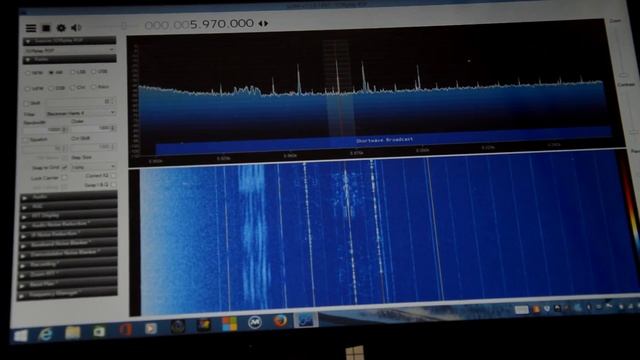Open the Filter type dropdown
Image resolution: width=640 pixels, height=360 pixels.
[x=81, y=113]
